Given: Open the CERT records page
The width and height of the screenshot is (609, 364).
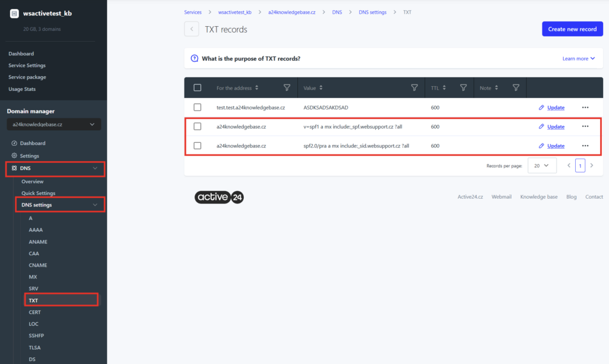Looking at the screenshot, I should coord(34,312).
